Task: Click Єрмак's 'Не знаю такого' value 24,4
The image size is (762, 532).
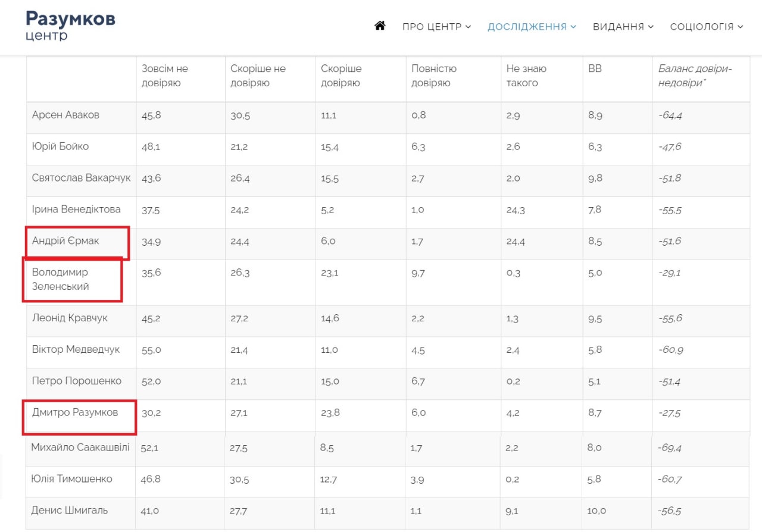Action: coord(516,242)
